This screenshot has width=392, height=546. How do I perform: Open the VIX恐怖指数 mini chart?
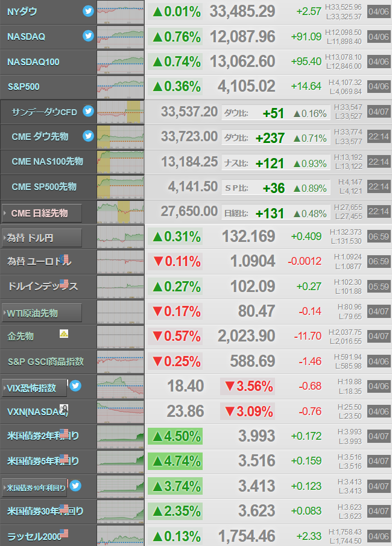click(121, 387)
